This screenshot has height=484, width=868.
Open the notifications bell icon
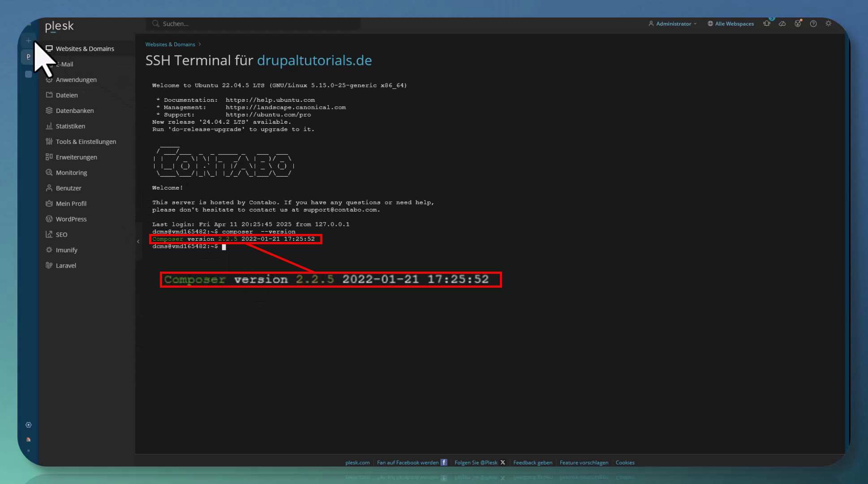point(767,24)
